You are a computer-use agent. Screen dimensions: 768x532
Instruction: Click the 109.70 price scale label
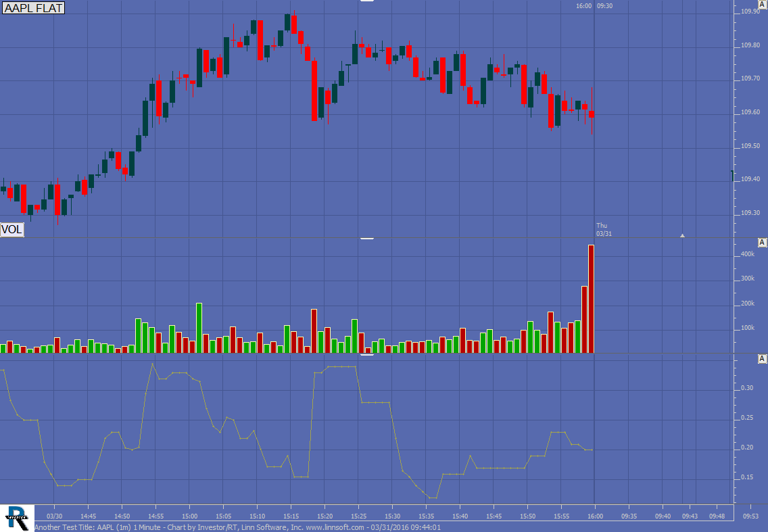(x=750, y=78)
